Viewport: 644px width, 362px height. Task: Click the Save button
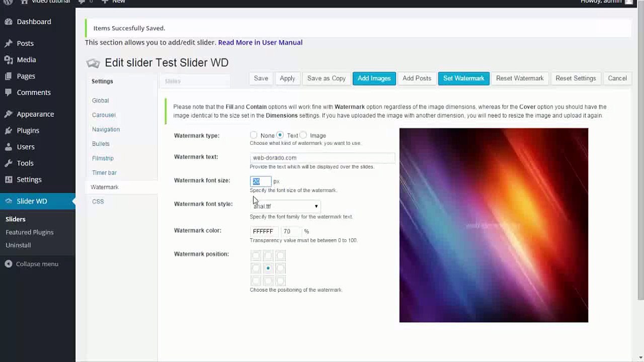[261, 78]
